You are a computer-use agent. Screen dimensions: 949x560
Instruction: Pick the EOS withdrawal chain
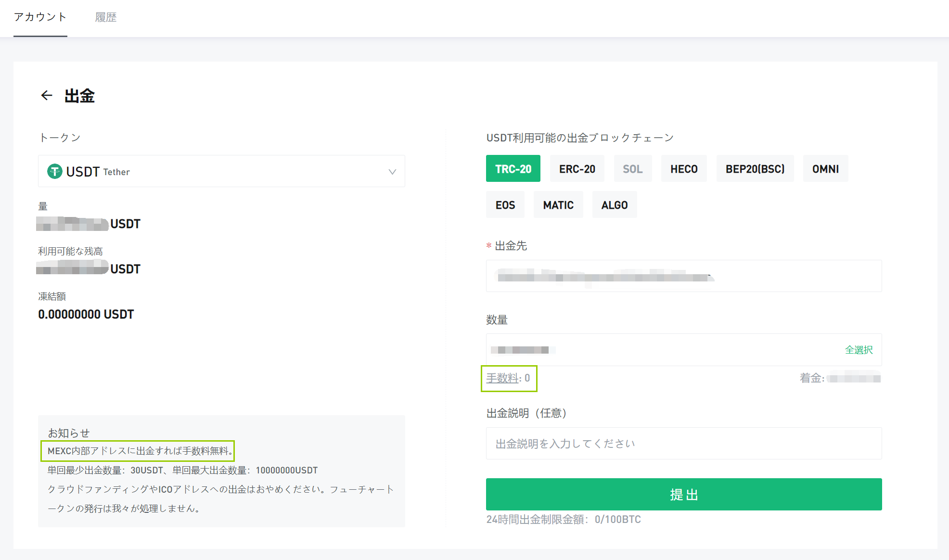pos(505,205)
